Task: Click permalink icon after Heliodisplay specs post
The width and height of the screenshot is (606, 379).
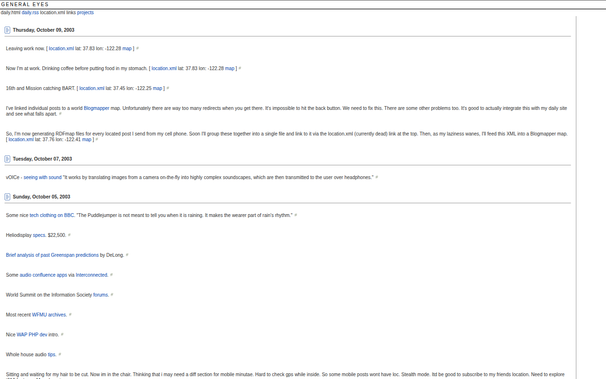Action: [x=69, y=235]
